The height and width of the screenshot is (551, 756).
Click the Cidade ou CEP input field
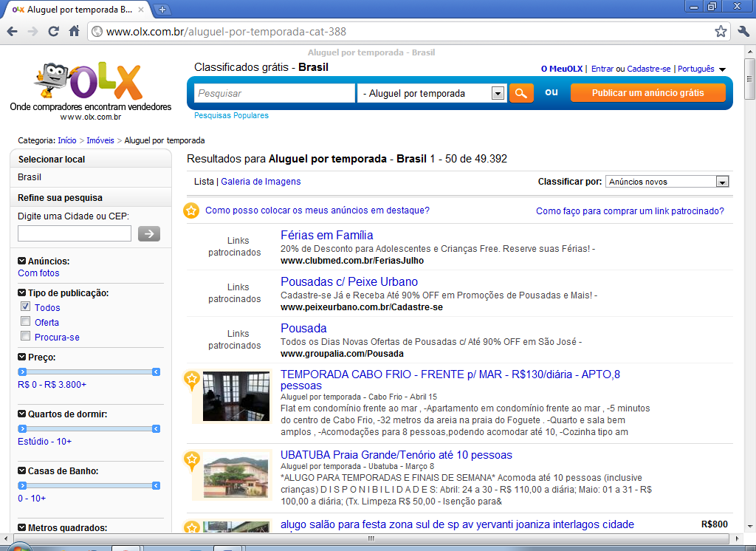coord(75,233)
